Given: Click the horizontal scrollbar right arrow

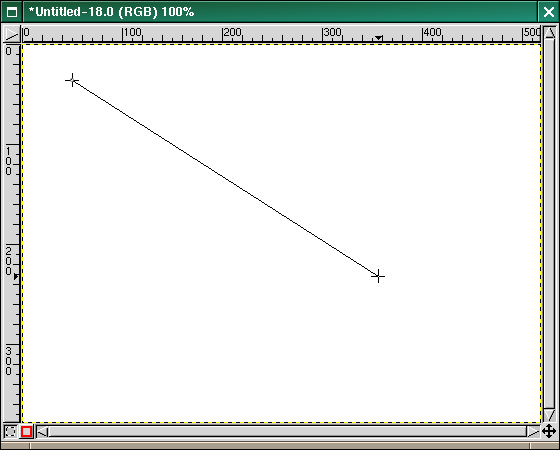Looking at the screenshot, I should click(533, 432).
